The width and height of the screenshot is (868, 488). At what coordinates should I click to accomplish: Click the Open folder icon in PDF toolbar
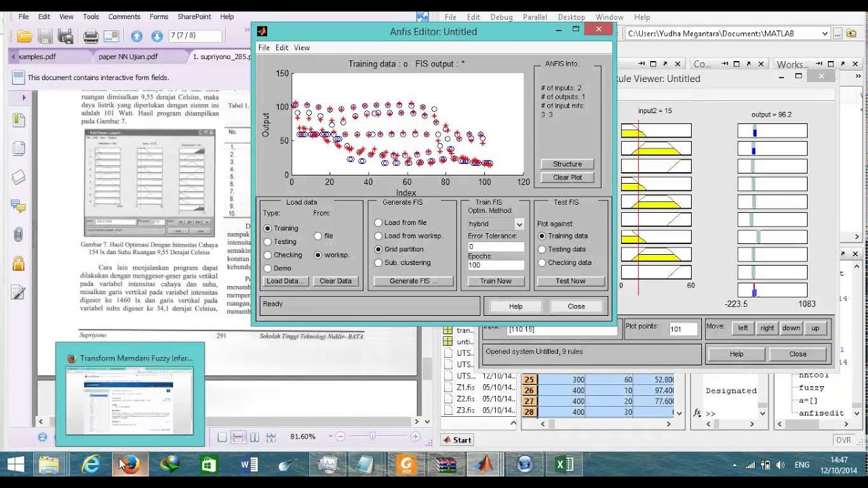coord(24,36)
